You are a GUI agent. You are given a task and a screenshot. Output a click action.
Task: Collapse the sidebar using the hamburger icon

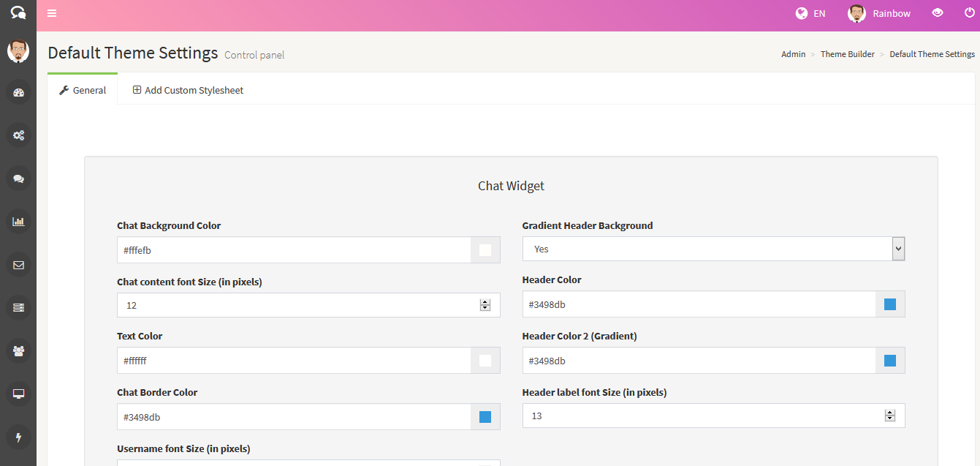51,13
